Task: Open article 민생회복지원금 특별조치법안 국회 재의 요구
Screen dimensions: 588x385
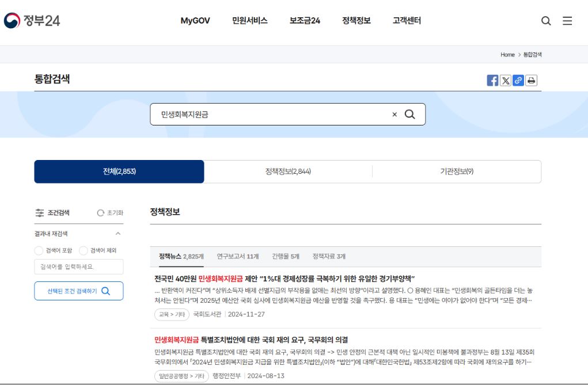Action: click(251, 340)
